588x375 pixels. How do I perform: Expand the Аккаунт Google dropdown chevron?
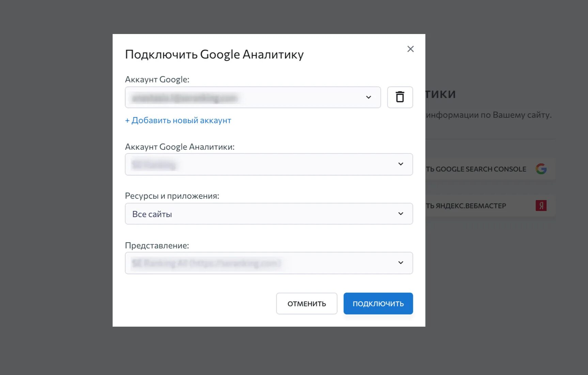pyautogui.click(x=369, y=97)
